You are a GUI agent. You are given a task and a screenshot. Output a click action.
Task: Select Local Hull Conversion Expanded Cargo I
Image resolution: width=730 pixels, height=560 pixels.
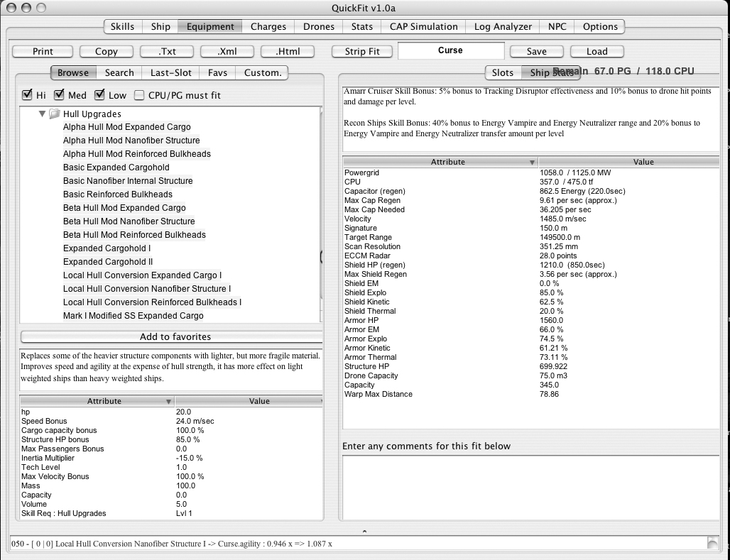142,275
